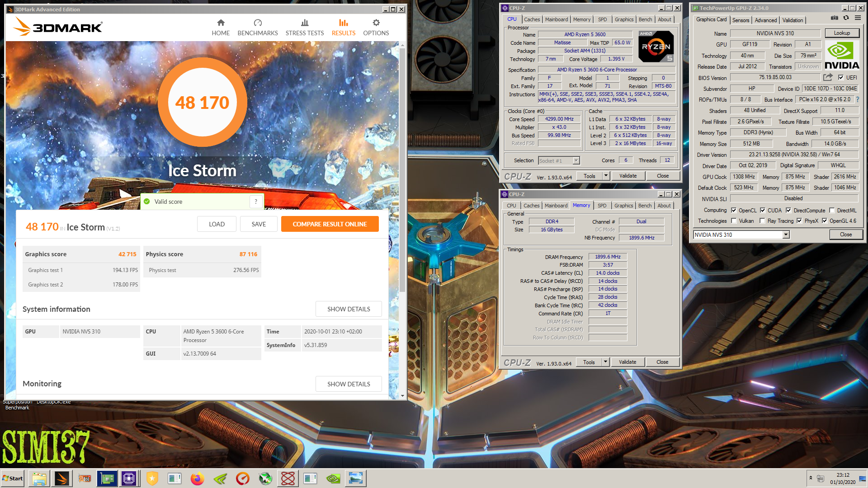
Task: Click the Close button in GPU-Z
Action: click(846, 235)
